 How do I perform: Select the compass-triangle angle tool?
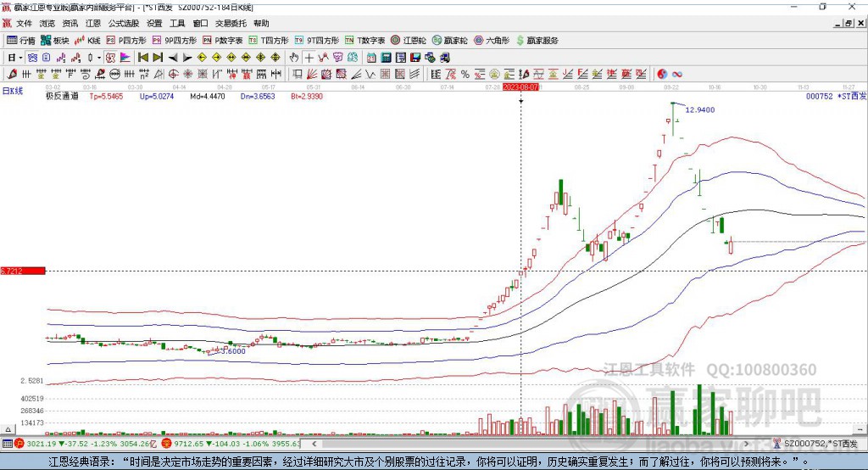pyautogui.click(x=159, y=74)
